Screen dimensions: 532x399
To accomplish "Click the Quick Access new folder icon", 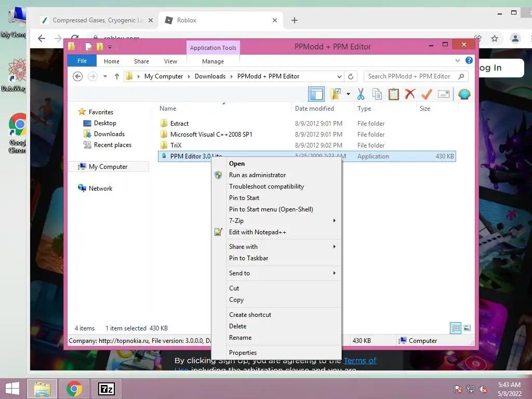I will click(100, 46).
